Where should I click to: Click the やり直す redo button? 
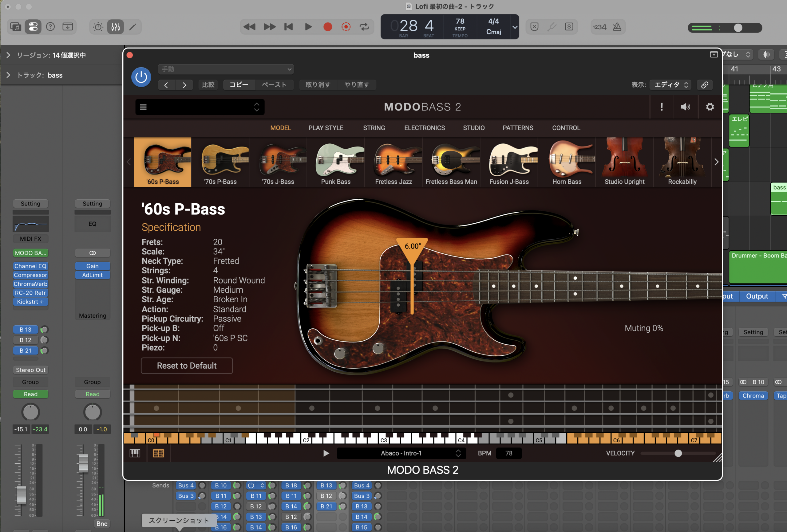[x=357, y=84]
